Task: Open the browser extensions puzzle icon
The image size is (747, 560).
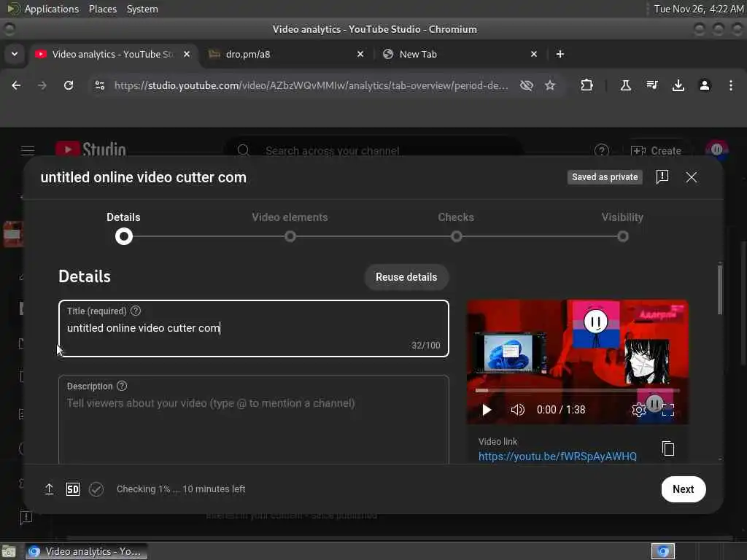Action: click(587, 85)
